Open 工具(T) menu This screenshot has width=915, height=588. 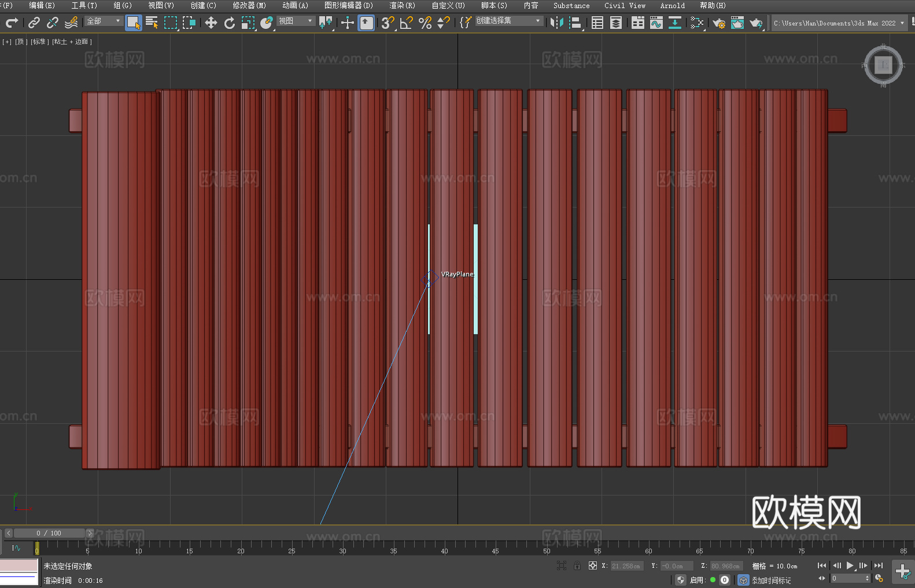[84, 5]
